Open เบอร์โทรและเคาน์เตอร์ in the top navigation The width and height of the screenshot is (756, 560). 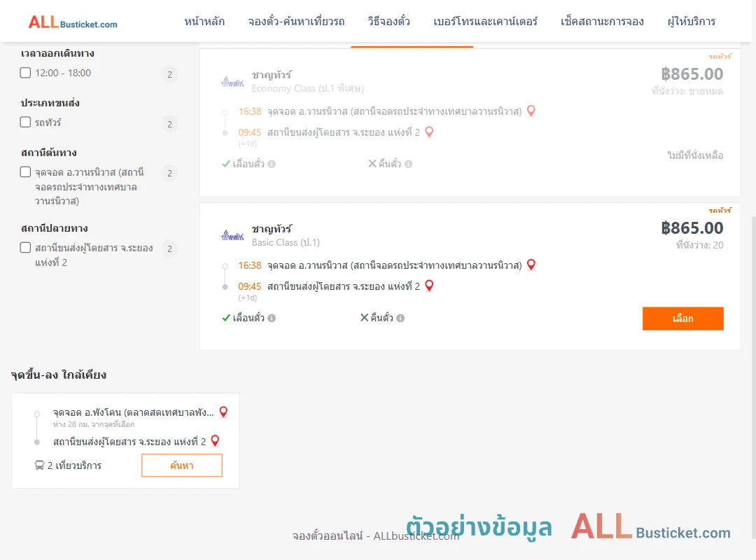pos(485,22)
